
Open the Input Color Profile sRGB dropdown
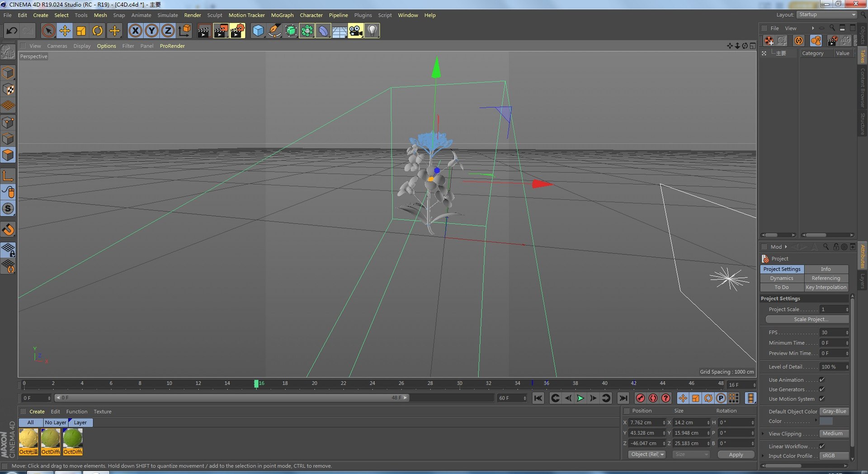pos(834,456)
